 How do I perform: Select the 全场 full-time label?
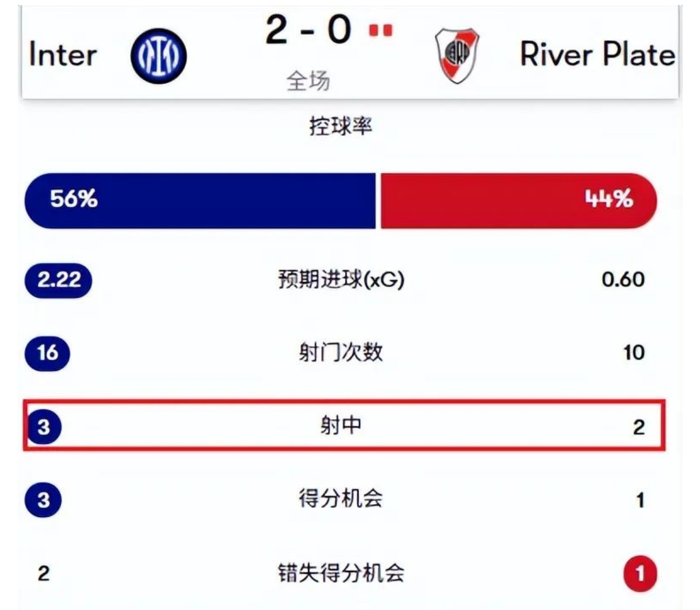click(308, 81)
